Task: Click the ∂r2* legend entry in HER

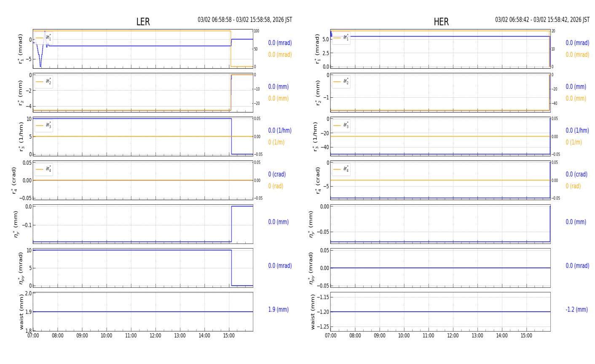Action: pyautogui.click(x=341, y=81)
